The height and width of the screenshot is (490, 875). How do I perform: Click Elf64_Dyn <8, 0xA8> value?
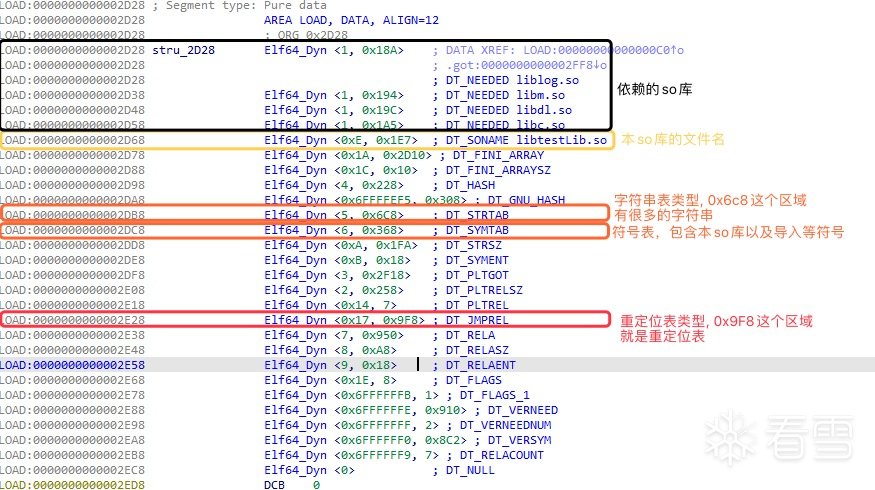330,350
